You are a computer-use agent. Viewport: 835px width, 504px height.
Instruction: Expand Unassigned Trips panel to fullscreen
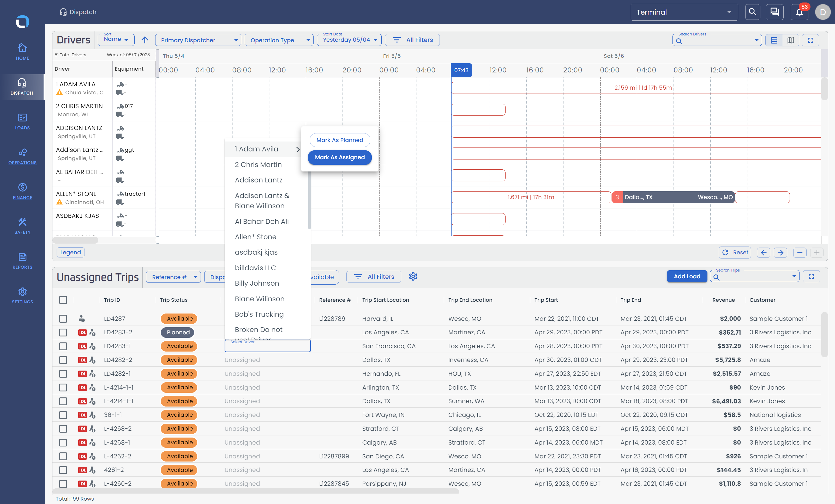pos(811,276)
